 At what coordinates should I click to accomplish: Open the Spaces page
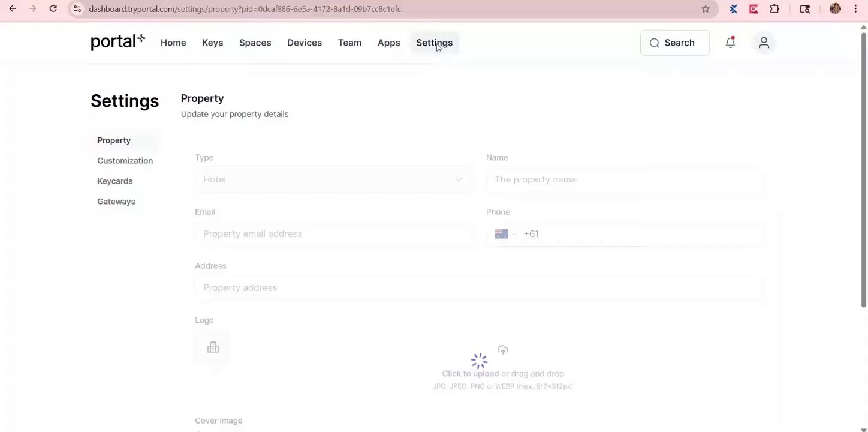click(255, 43)
